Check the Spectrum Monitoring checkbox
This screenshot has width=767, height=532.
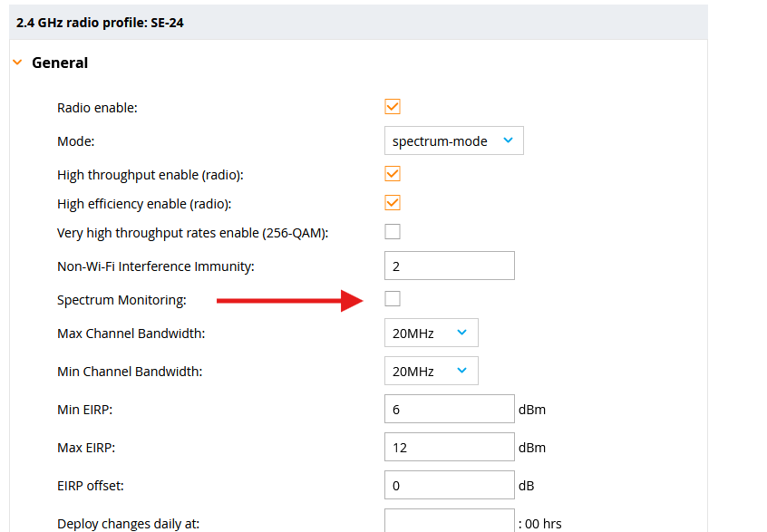coord(393,298)
